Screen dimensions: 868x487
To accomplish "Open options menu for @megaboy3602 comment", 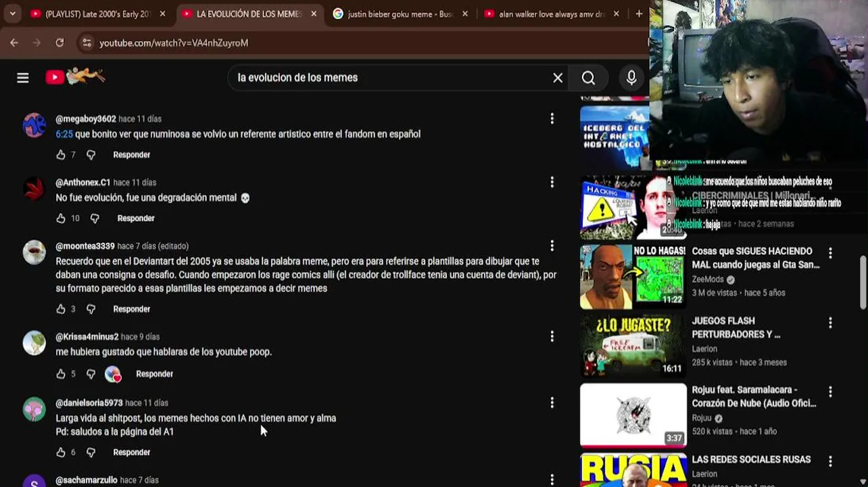I will point(552,118).
